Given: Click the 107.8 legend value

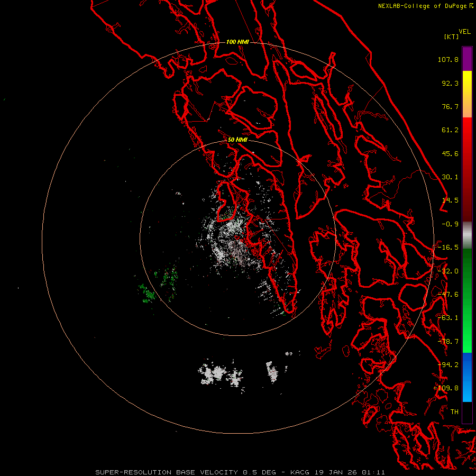Looking at the screenshot, I should tap(448, 59).
